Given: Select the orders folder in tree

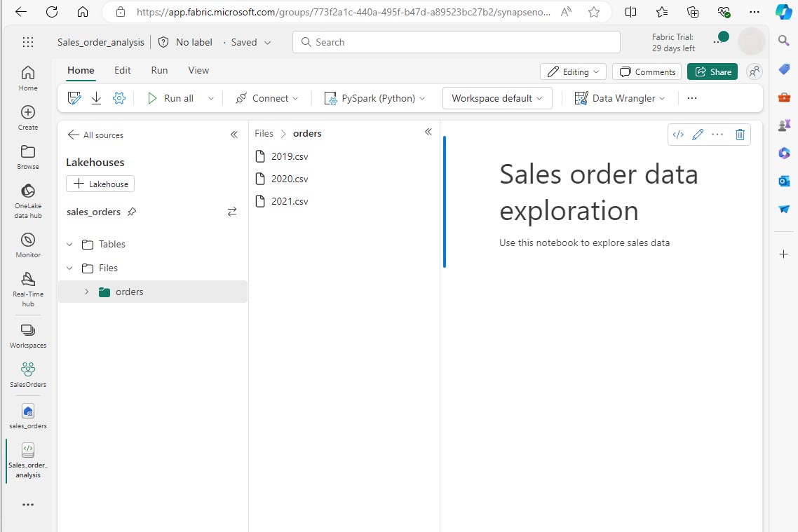Looking at the screenshot, I should coord(153,292).
